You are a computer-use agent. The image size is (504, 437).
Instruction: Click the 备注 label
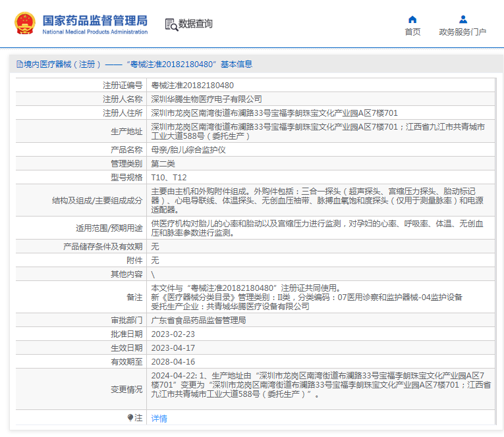pyautogui.click(x=134, y=297)
